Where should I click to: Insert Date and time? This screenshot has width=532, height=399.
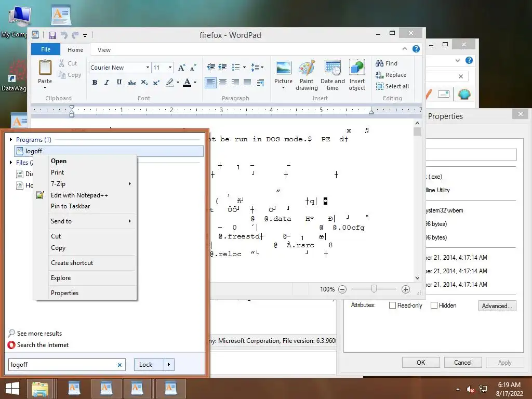click(332, 75)
